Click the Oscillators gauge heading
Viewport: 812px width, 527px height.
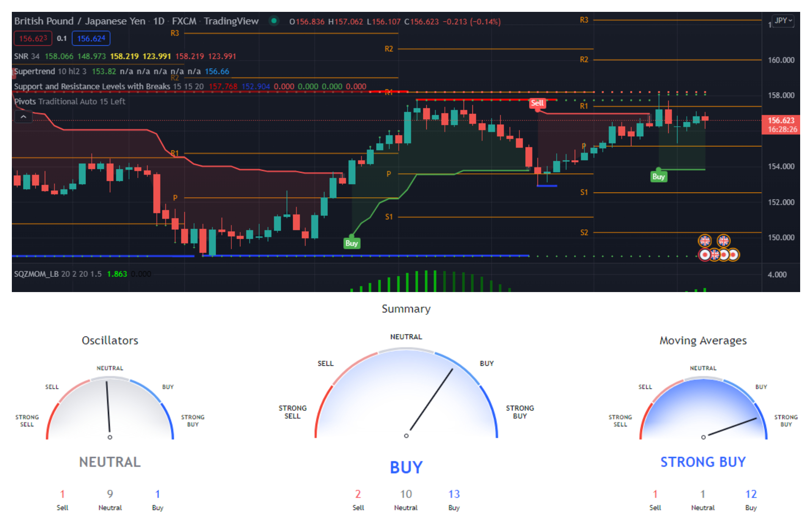coord(110,340)
